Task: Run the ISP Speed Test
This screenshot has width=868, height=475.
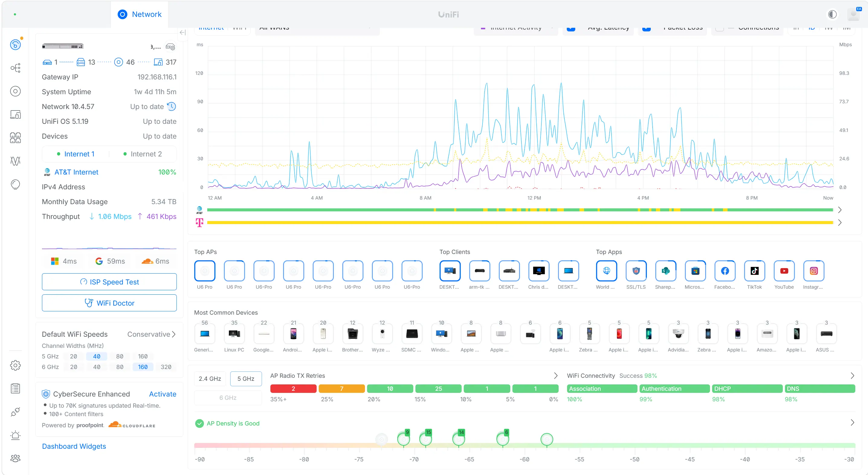Action: (109, 282)
